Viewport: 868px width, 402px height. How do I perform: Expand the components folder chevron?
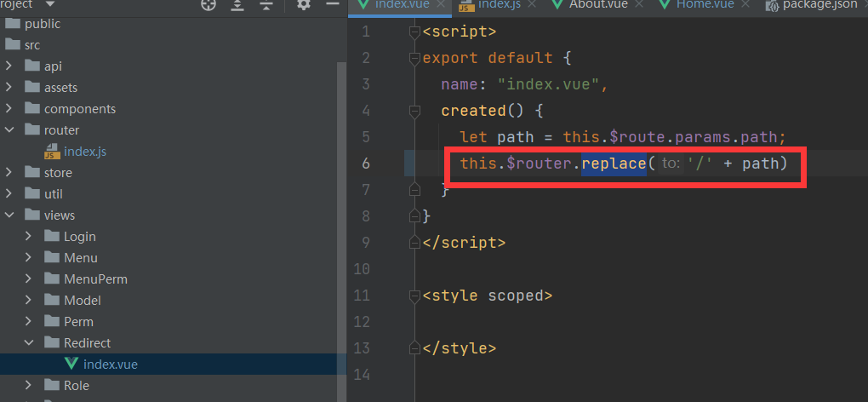click(x=9, y=109)
